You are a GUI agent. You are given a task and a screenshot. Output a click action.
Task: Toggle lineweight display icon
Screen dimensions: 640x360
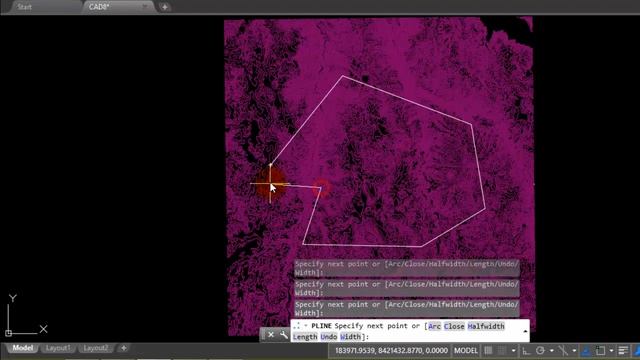[x=623, y=350]
